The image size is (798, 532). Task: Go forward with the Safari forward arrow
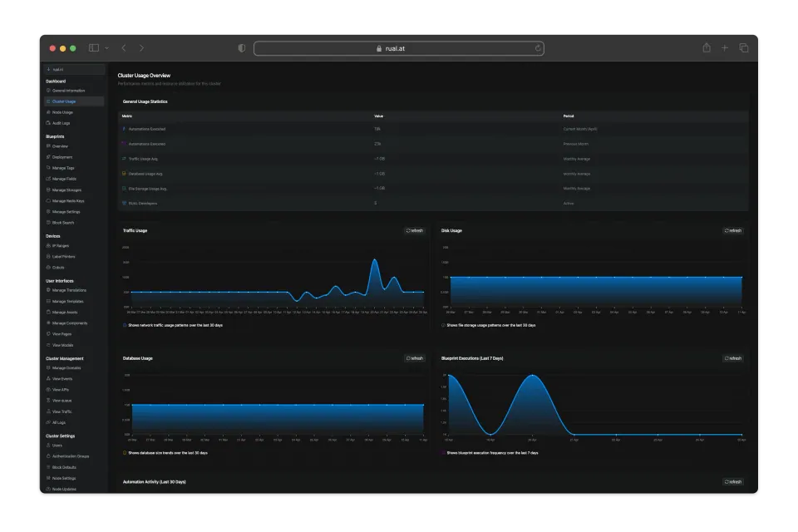(x=141, y=48)
